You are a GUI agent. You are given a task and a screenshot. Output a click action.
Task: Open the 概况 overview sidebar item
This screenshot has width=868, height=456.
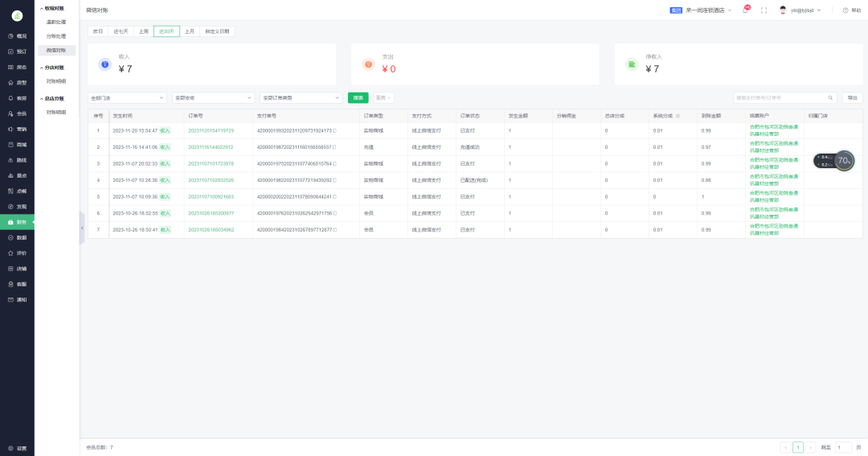[x=17, y=36]
